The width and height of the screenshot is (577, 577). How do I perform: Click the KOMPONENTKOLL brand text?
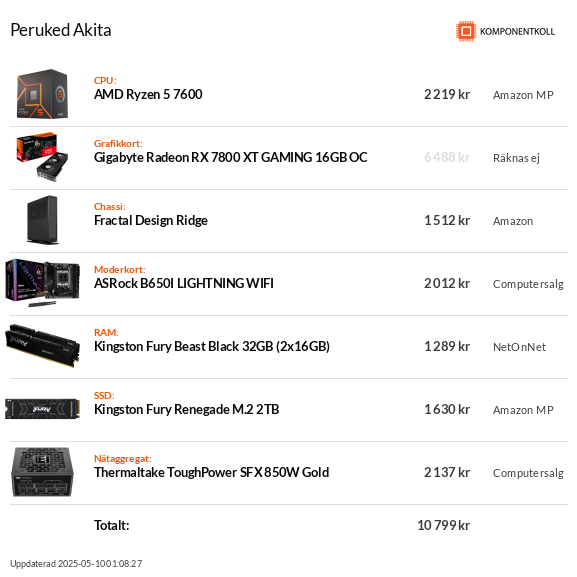(x=517, y=32)
